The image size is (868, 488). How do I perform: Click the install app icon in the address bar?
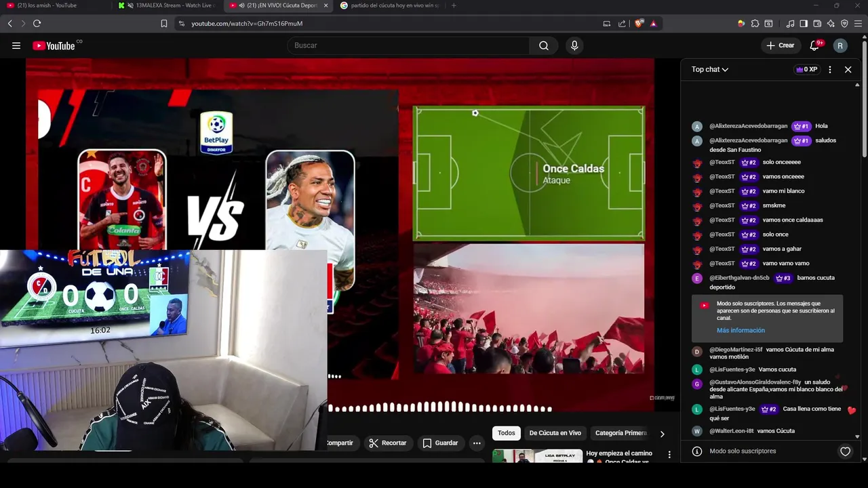(x=606, y=23)
